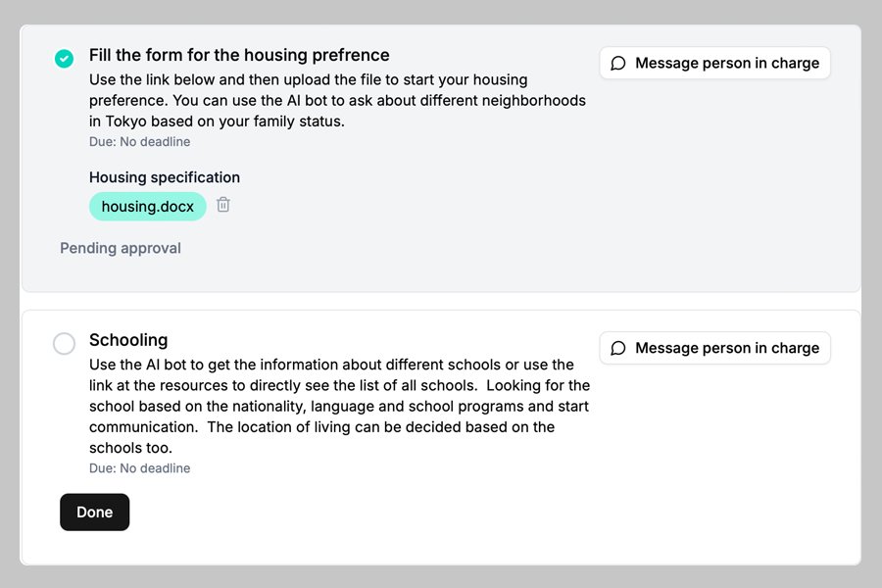Image resolution: width=882 pixels, height=588 pixels.
Task: Click the Pending approval status label
Action: 121,248
